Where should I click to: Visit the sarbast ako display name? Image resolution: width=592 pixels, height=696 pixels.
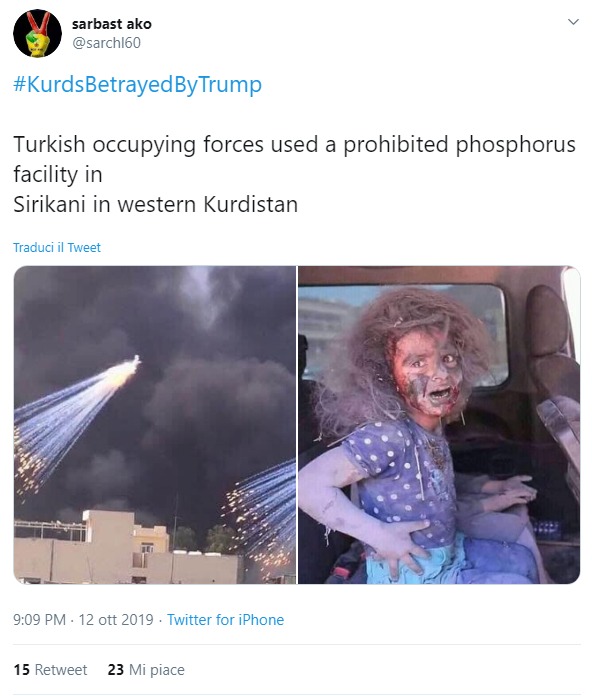tap(112, 24)
